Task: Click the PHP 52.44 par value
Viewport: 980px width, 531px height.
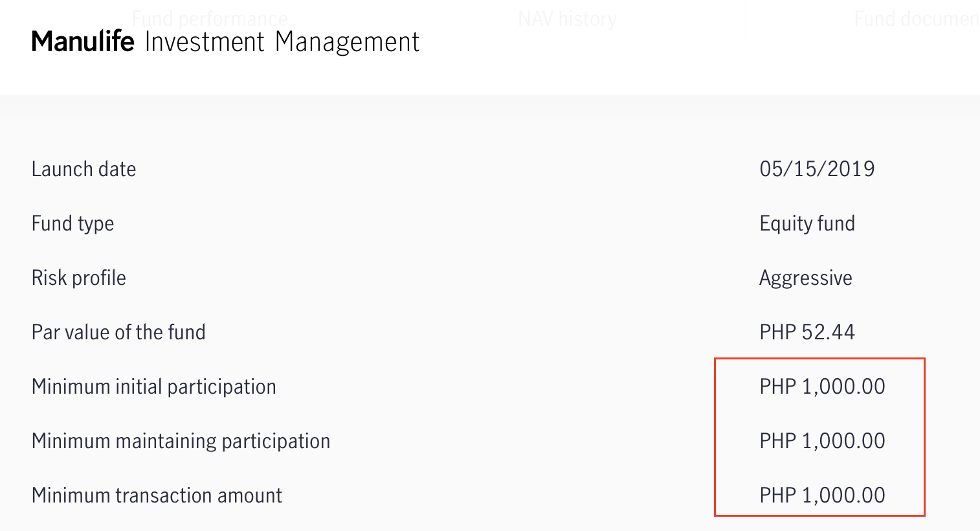Action: click(x=807, y=332)
